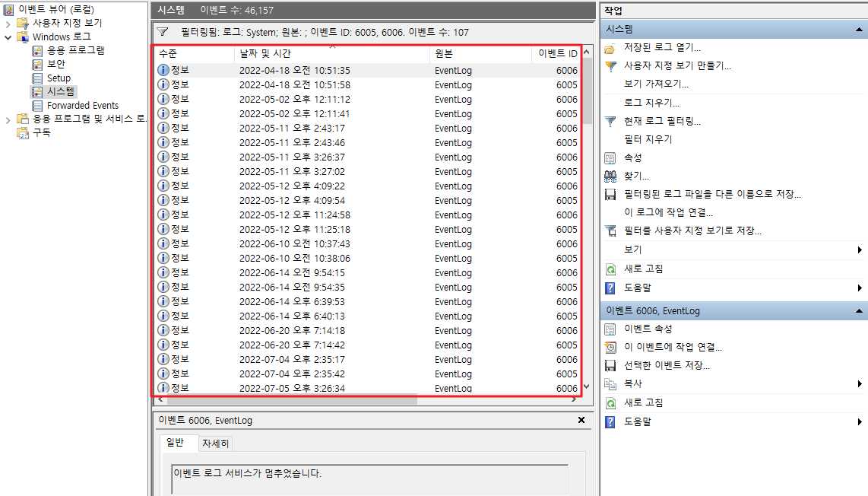Viewport: 868px width, 496px height.
Task: Sort by the 날짜 및 시간 column header
Action: 332,54
